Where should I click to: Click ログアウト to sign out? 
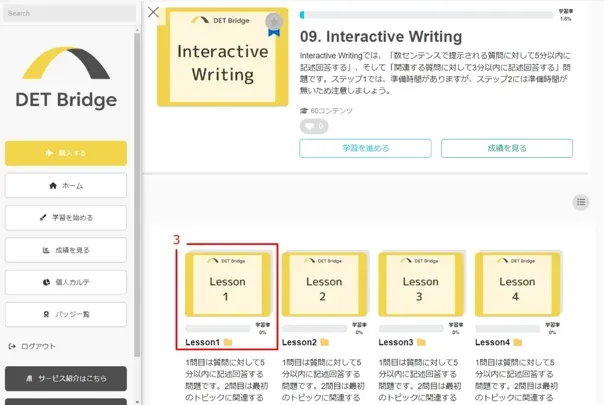[32, 346]
